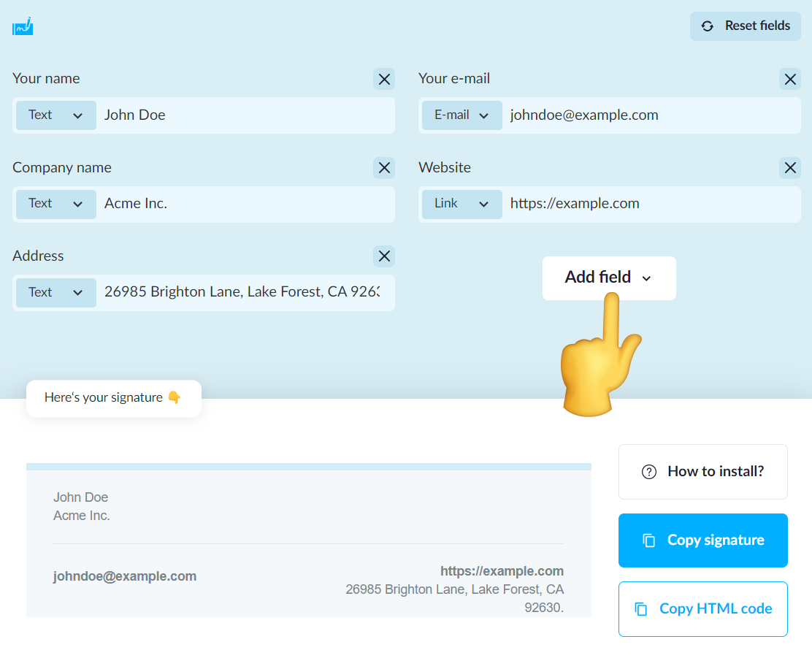Open E-mail type dropdown

click(462, 115)
